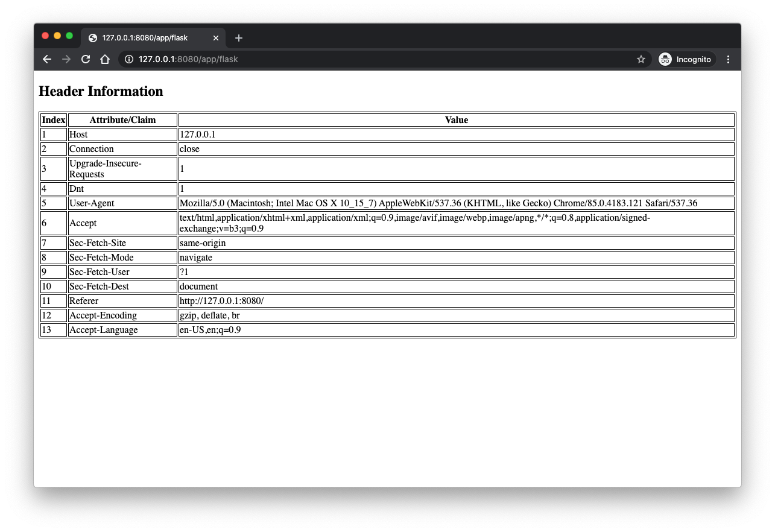775x532 pixels.
Task: Click the Sec-Fetch-Dest attribute cell
Action: pos(122,287)
